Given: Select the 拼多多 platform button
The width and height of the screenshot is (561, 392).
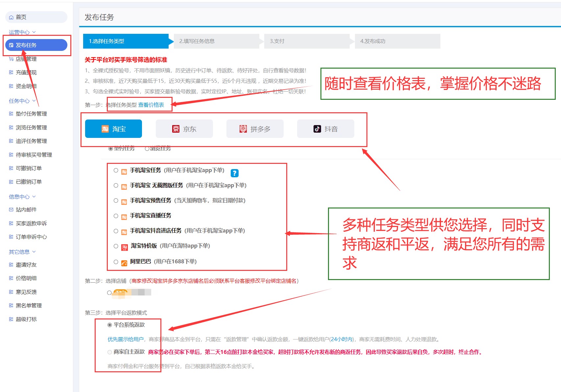Looking at the screenshot, I should click(255, 129).
